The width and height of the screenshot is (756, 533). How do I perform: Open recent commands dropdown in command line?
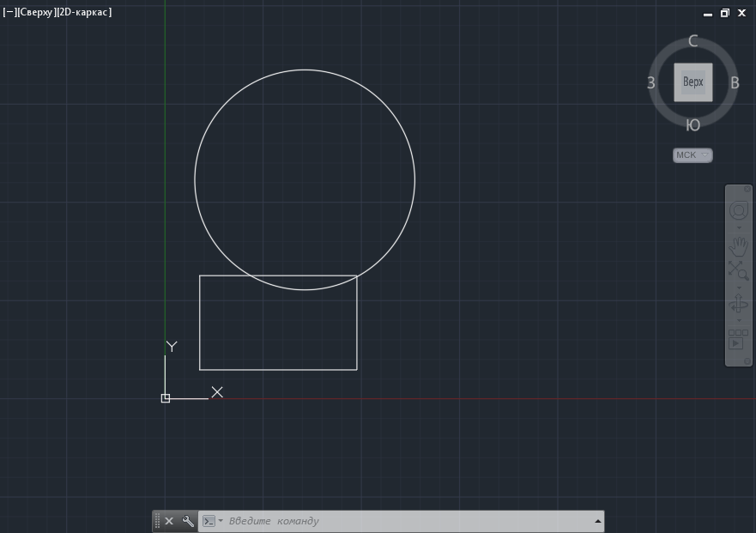(211, 521)
